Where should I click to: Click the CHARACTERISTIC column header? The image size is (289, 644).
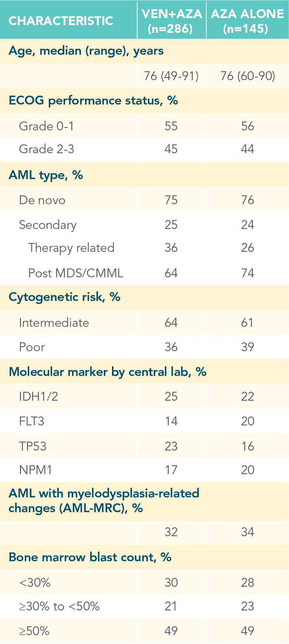[x=61, y=21]
